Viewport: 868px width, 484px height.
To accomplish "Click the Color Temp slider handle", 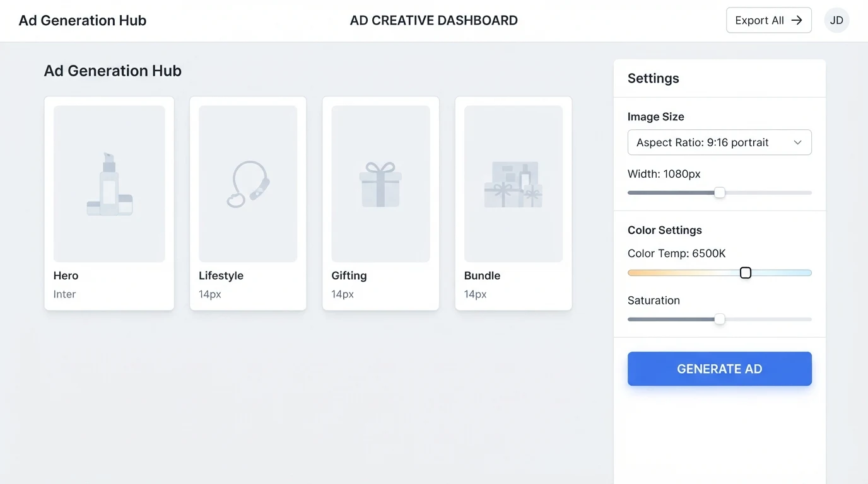I will click(746, 273).
